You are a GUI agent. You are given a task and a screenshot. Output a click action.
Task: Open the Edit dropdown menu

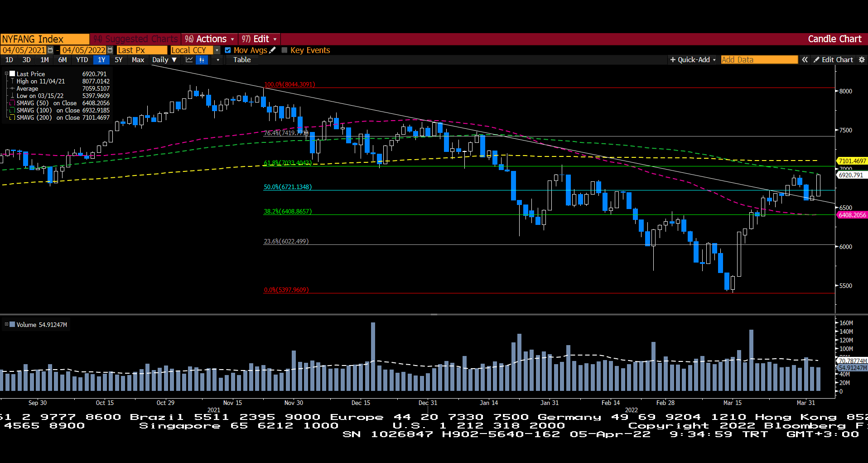pos(259,39)
